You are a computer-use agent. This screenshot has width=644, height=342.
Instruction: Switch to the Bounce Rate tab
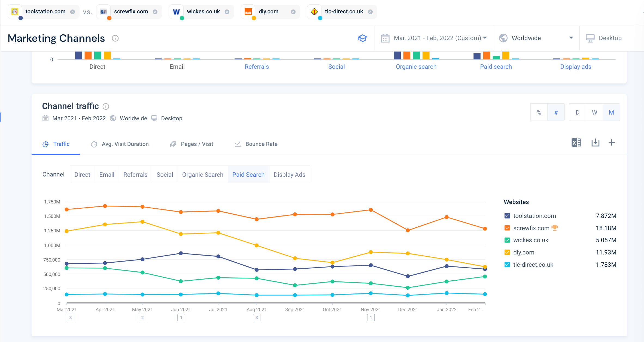click(x=256, y=144)
